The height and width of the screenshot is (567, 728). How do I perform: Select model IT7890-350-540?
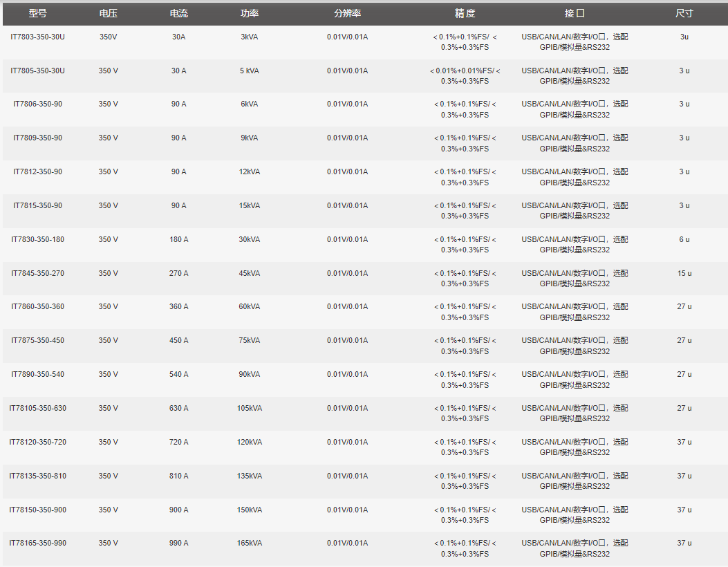37,374
